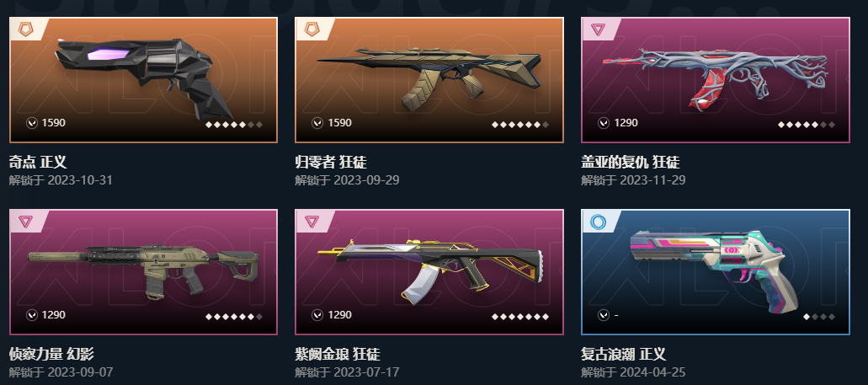This screenshot has width=868, height=385.
Task: Select the 侦察力量 幻影 silenced rifle image
Action: (143, 272)
